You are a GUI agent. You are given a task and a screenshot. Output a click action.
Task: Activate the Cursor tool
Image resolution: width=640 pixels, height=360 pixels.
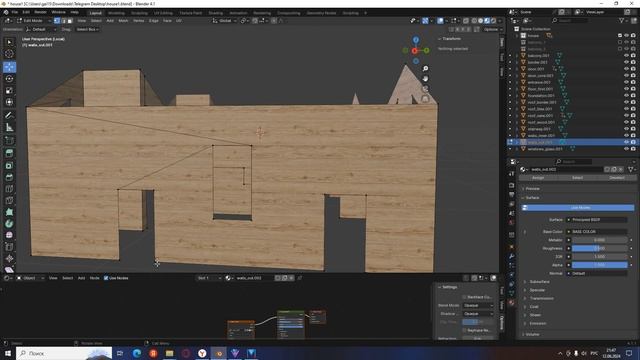9,54
